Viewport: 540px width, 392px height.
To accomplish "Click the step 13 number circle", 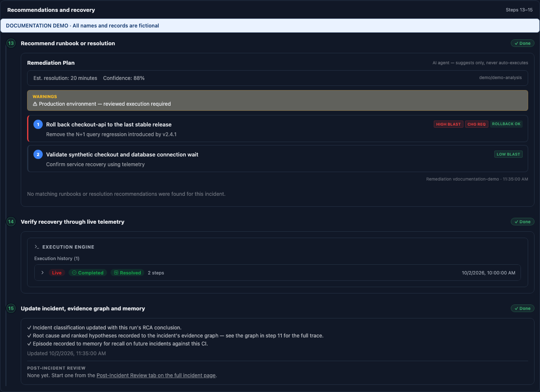I will click(x=11, y=43).
